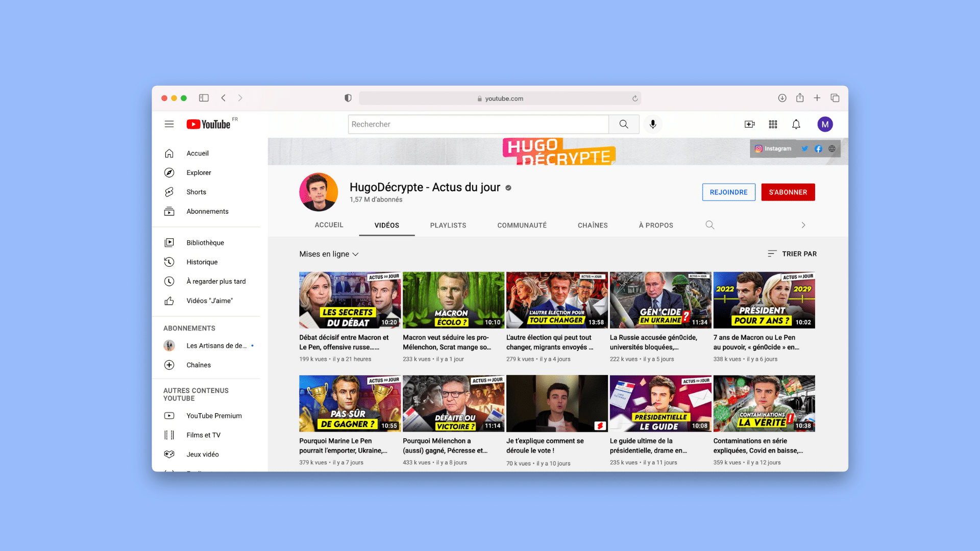Open the PRÉSIDENTIELLE LE GUIDE thumbnail
The width and height of the screenshot is (980, 551).
click(660, 404)
